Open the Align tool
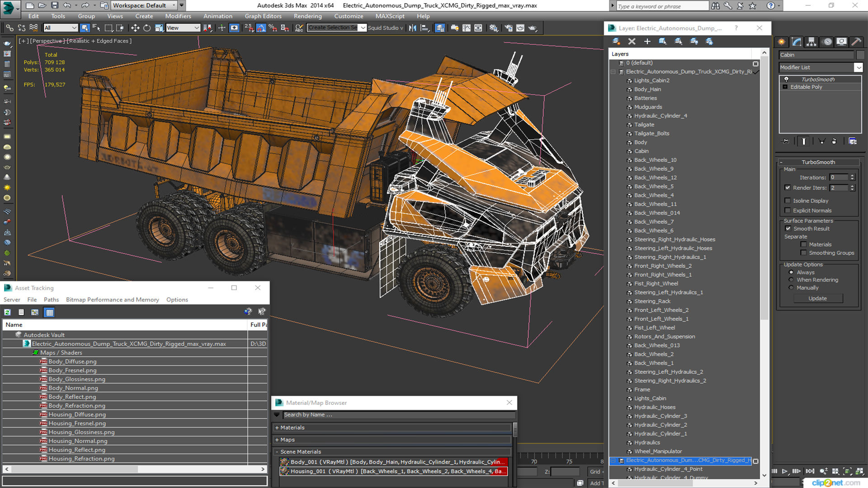This screenshot has height=488, width=868. 425,28
